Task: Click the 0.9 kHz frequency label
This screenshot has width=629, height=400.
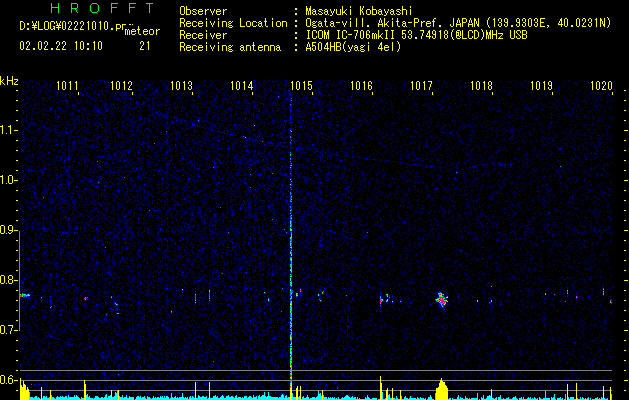Action: coord(8,230)
